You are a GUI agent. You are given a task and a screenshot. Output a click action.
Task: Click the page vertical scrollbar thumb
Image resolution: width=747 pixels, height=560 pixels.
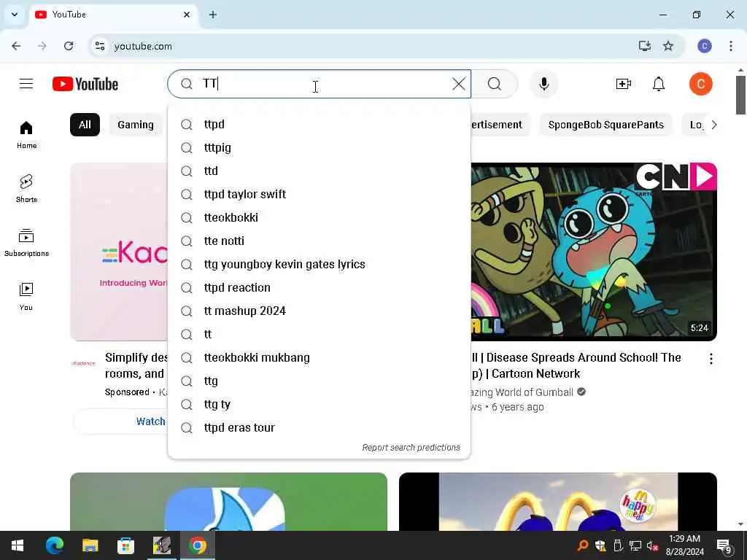[740, 95]
